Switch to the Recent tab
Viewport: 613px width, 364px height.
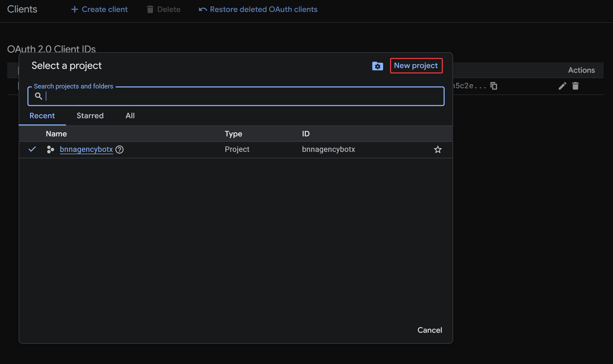[42, 116]
